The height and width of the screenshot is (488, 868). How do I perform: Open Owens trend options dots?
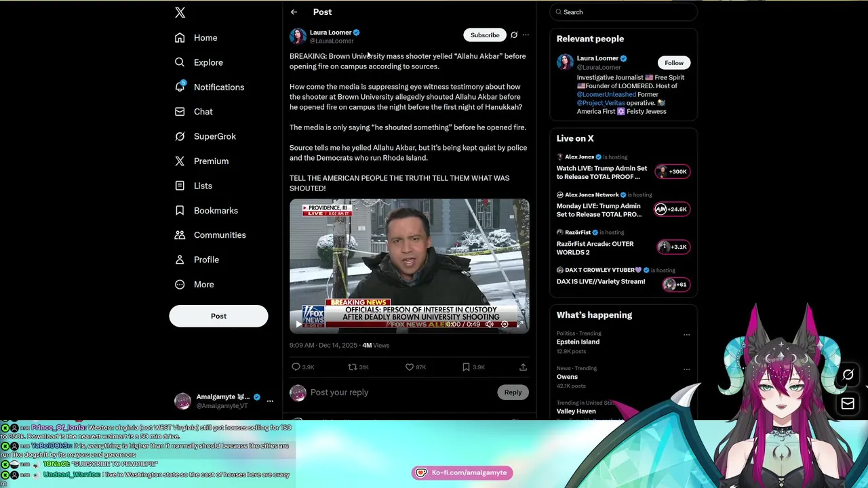[x=686, y=369]
